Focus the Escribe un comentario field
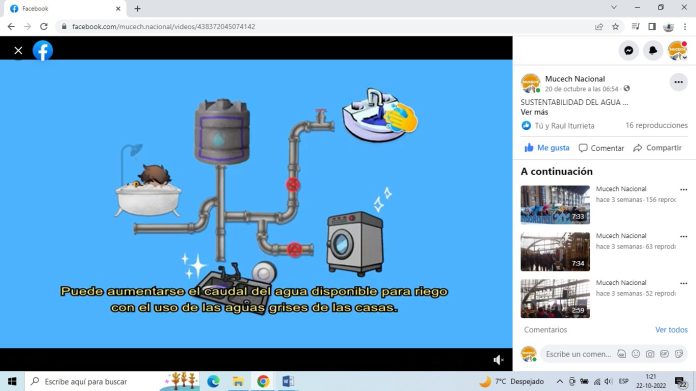 point(578,354)
